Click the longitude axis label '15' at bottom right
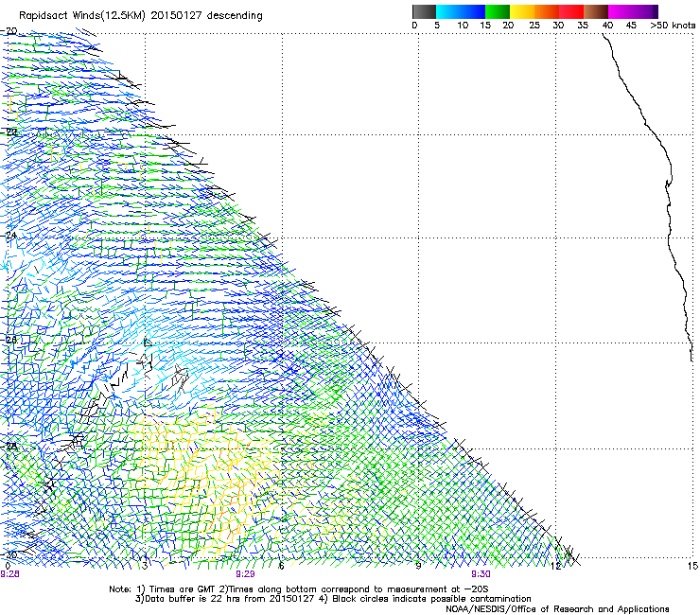 click(x=692, y=566)
